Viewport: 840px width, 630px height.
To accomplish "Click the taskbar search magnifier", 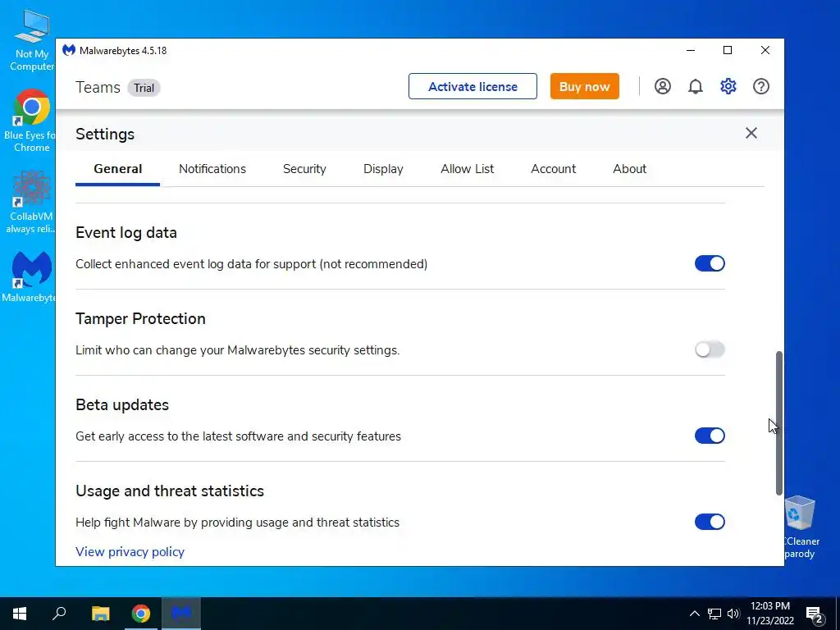I will (59, 614).
